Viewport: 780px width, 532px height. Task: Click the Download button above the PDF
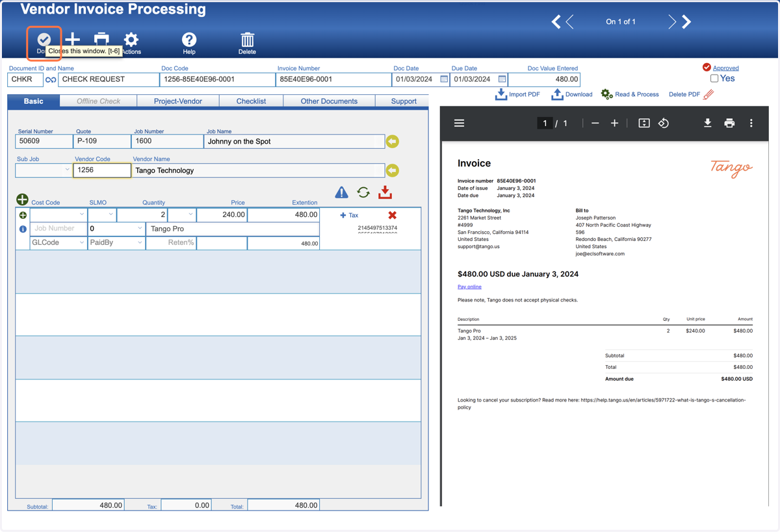(x=571, y=94)
